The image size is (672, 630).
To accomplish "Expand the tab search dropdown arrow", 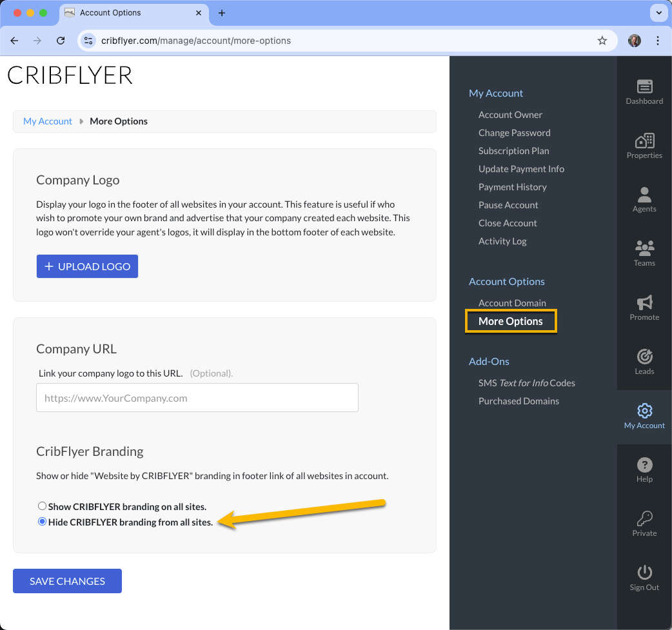I will tap(658, 13).
